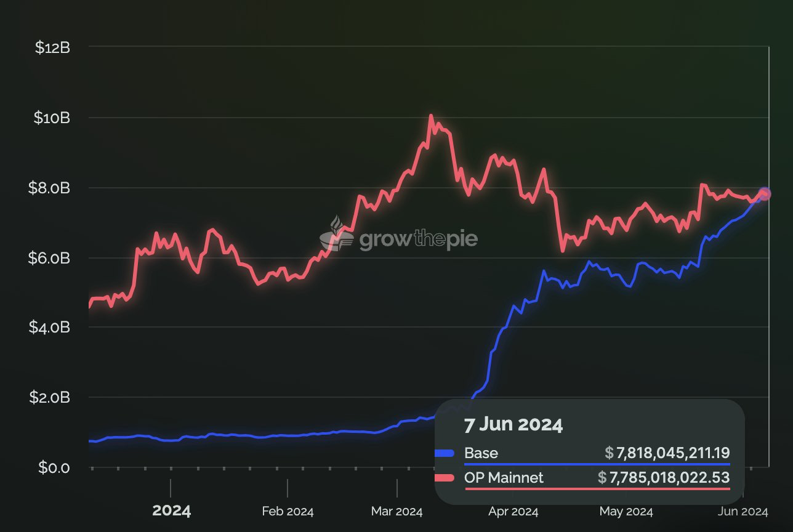Select OP Mainnet value $7,785,018,022.53
This screenshot has height=532, width=793.
click(x=664, y=478)
